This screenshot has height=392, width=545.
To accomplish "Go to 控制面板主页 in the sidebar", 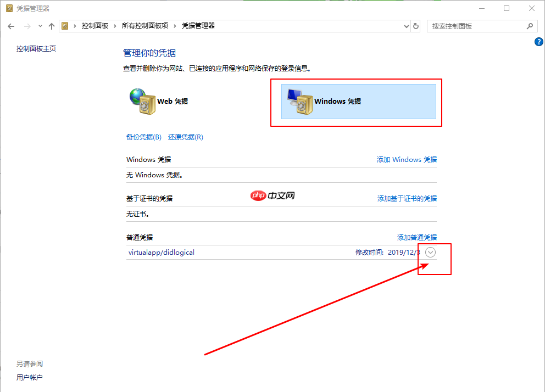I will pos(36,48).
